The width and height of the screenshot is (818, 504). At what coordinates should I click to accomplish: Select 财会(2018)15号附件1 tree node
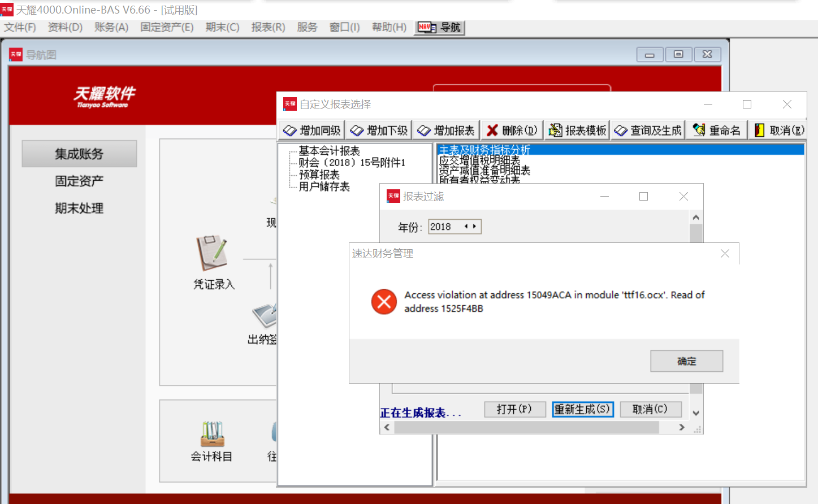[x=352, y=163]
